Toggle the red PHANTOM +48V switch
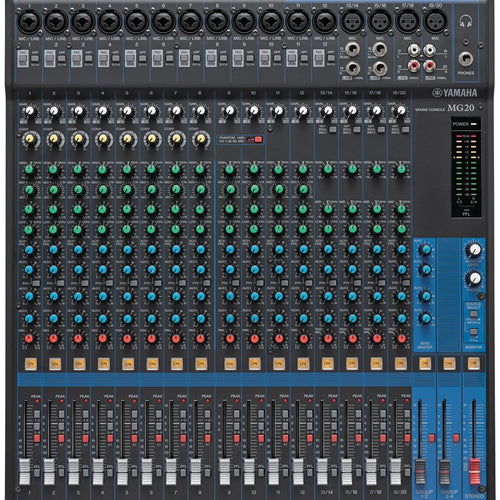The height and width of the screenshot is (500, 500). pyautogui.click(x=258, y=139)
